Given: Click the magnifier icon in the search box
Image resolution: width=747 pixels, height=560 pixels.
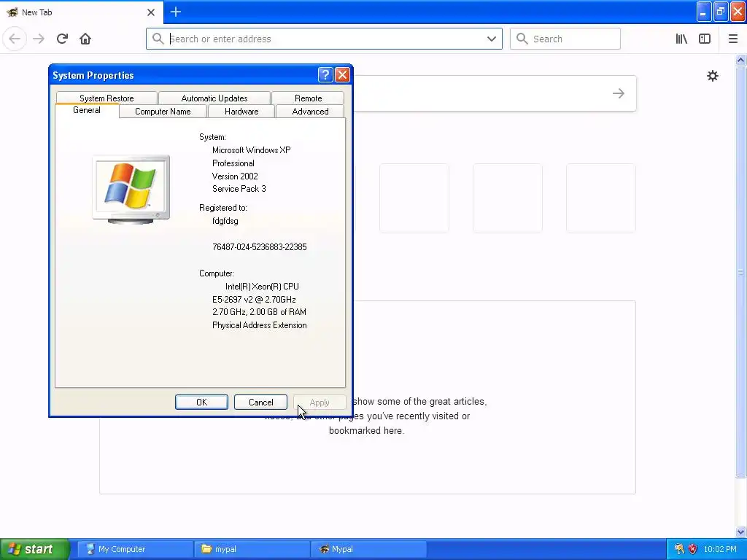Looking at the screenshot, I should pyautogui.click(x=522, y=39).
